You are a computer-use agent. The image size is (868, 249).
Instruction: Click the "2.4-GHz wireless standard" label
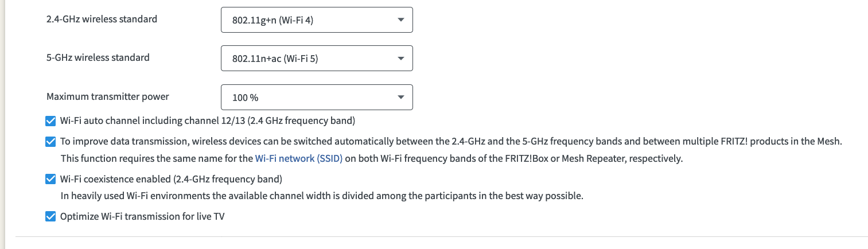tap(102, 20)
